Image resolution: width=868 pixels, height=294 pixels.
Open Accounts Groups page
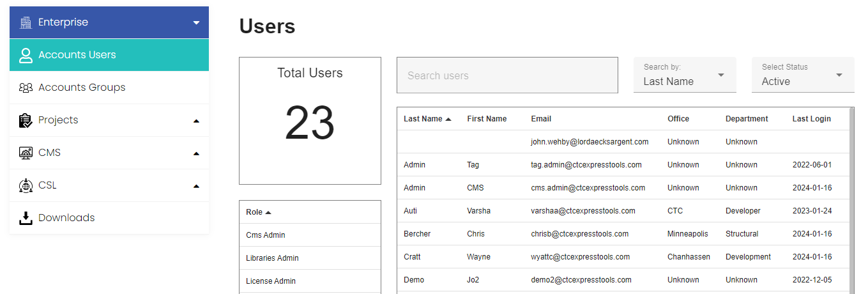coord(82,88)
